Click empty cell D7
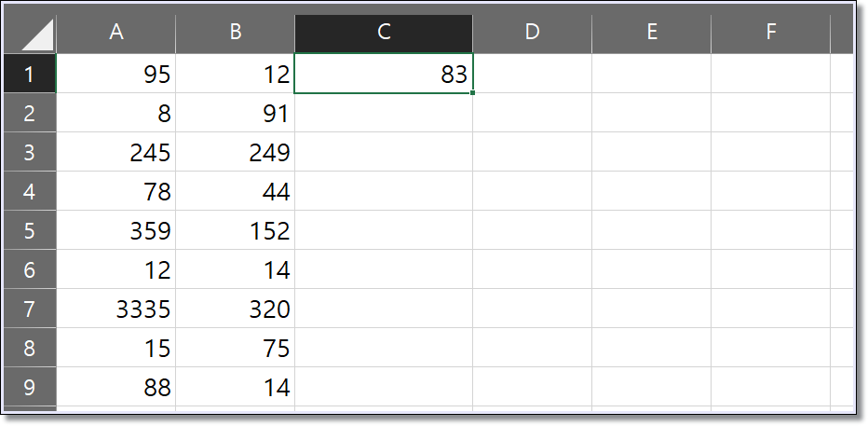Viewport: 868px width, 440px height. point(532,309)
